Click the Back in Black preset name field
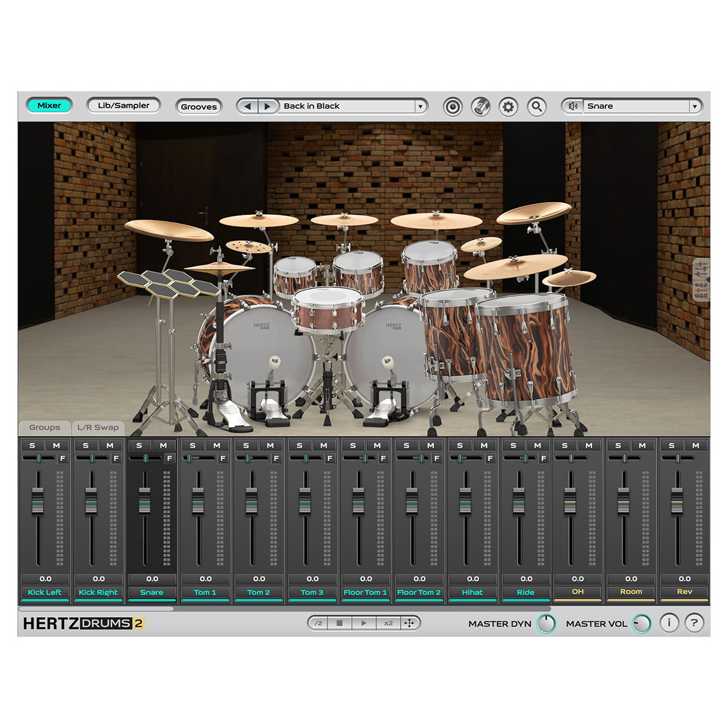This screenshot has height=728, width=728. 346,106
